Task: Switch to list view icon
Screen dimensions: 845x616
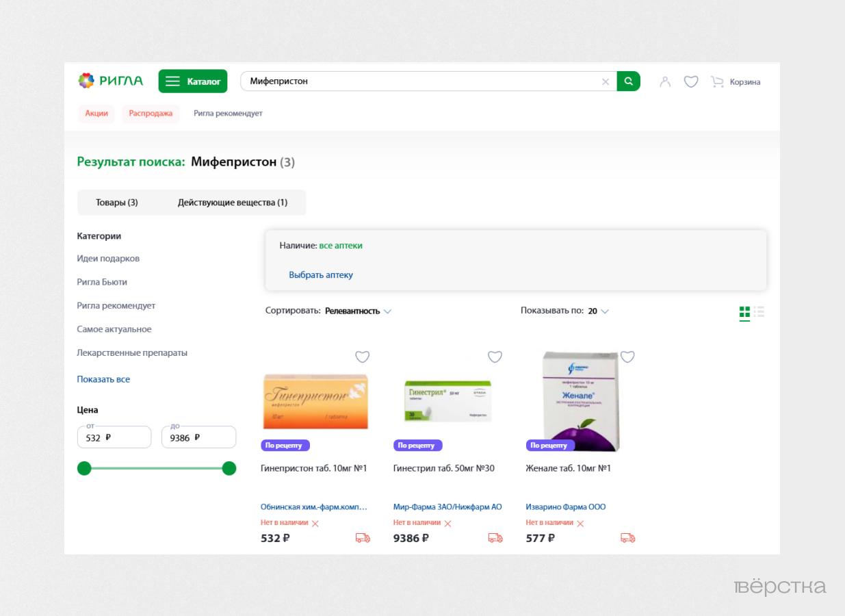Action: (x=759, y=312)
